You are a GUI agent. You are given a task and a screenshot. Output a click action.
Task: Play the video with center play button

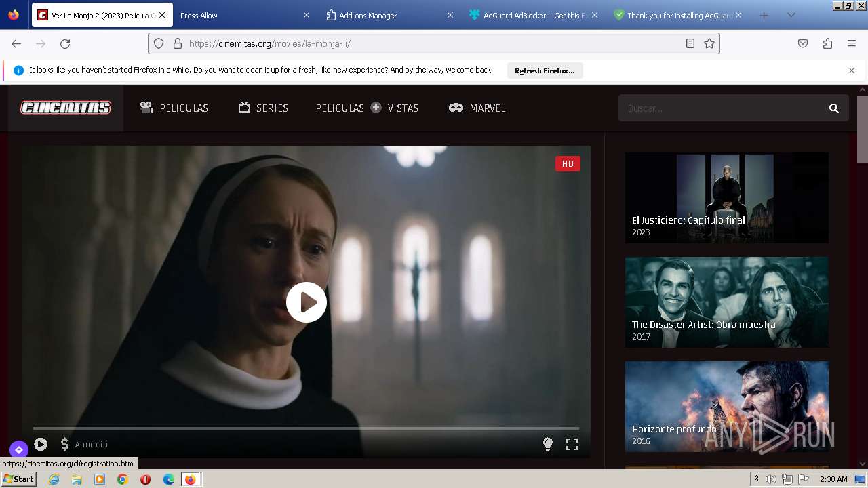307,302
